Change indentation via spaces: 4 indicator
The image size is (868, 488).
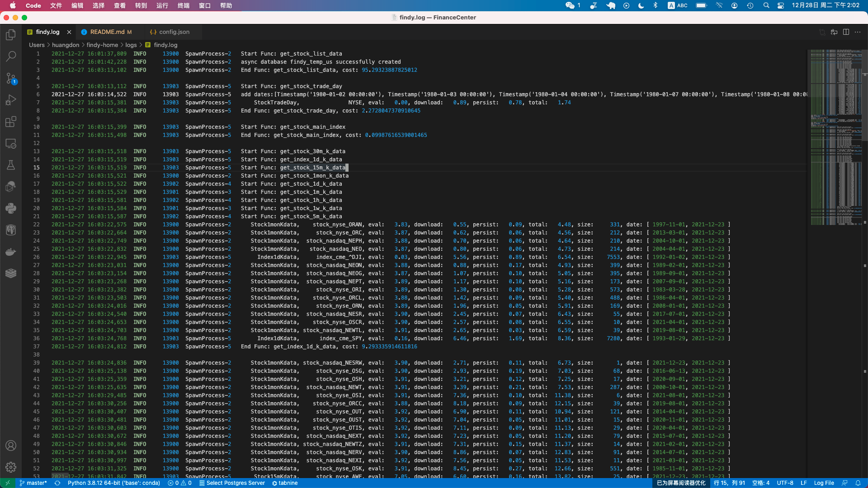tap(761, 483)
